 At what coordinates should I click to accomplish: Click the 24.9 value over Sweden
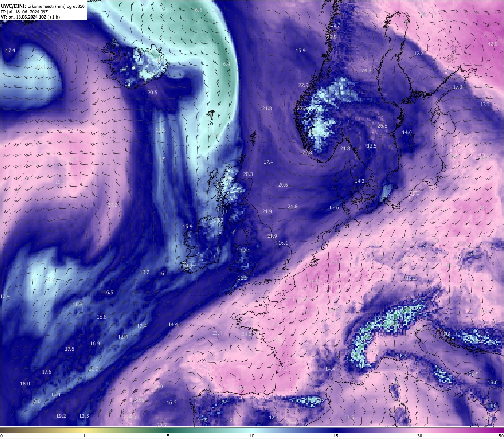[x=366, y=71]
